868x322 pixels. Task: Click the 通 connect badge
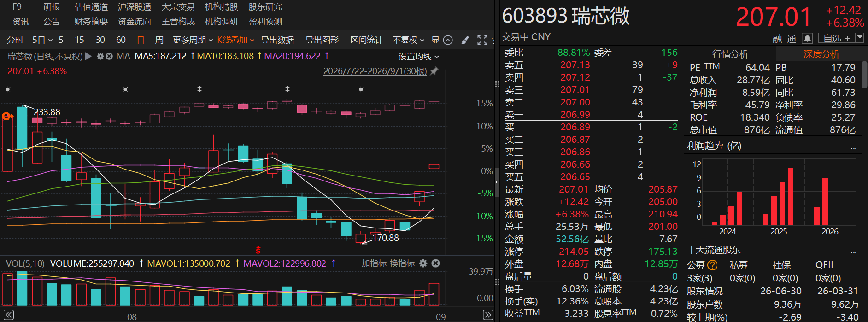(792, 39)
